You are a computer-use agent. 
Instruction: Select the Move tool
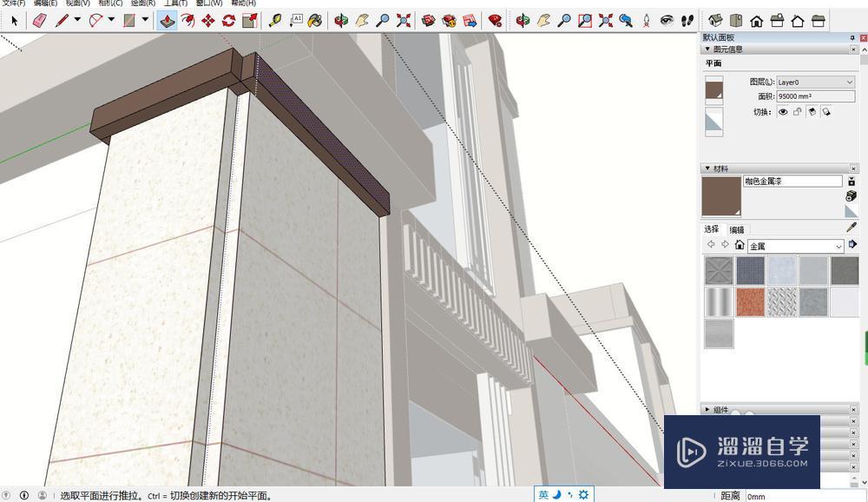[208, 21]
